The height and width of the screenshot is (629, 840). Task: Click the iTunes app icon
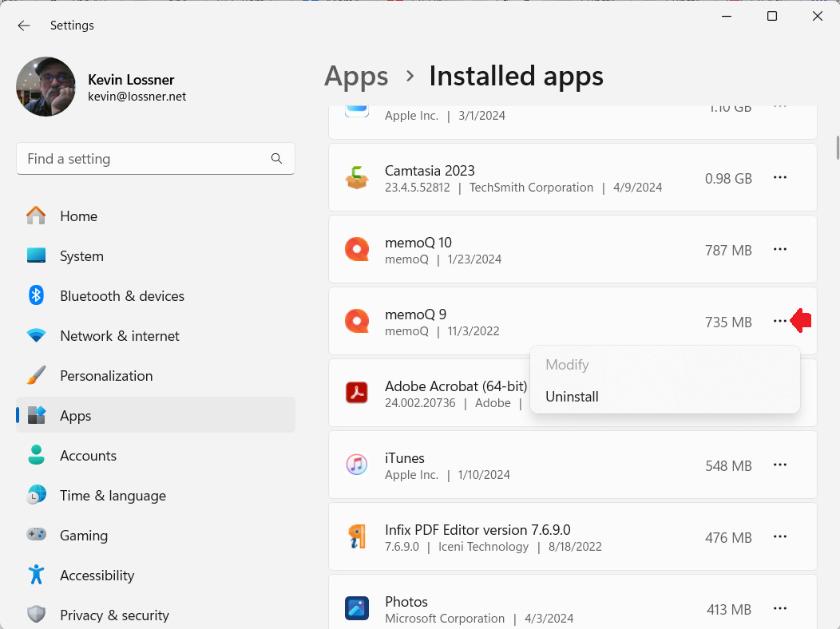(357, 465)
